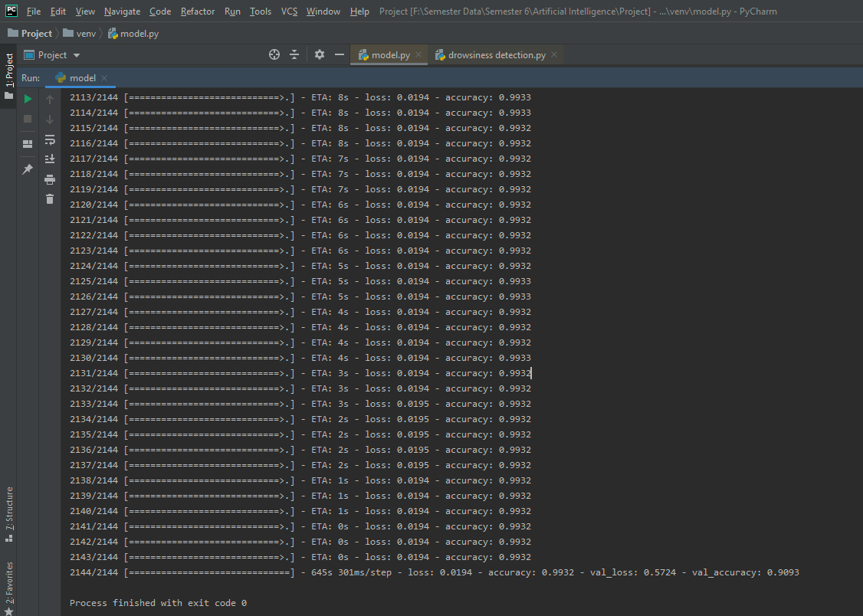Click the 2113/2144 console line
This screenshot has height=616, width=863.
point(300,97)
